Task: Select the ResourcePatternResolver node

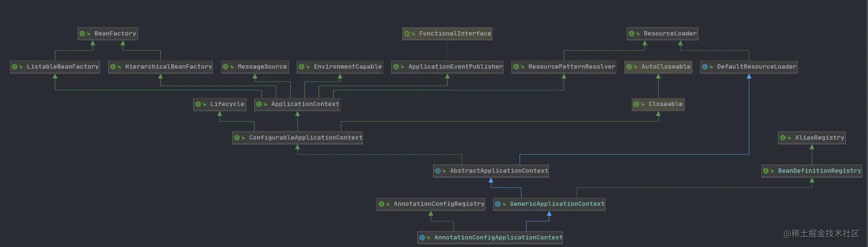Action: (564, 67)
